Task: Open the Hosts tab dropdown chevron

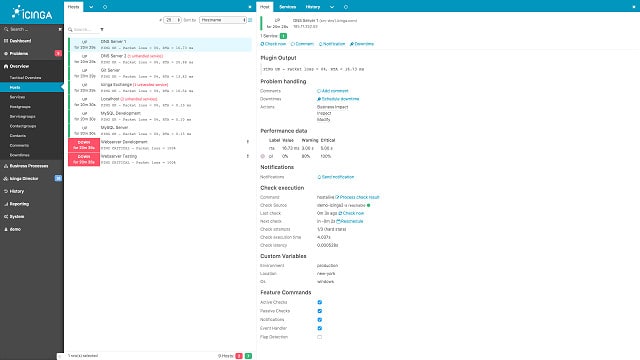Action: pyautogui.click(x=91, y=7)
